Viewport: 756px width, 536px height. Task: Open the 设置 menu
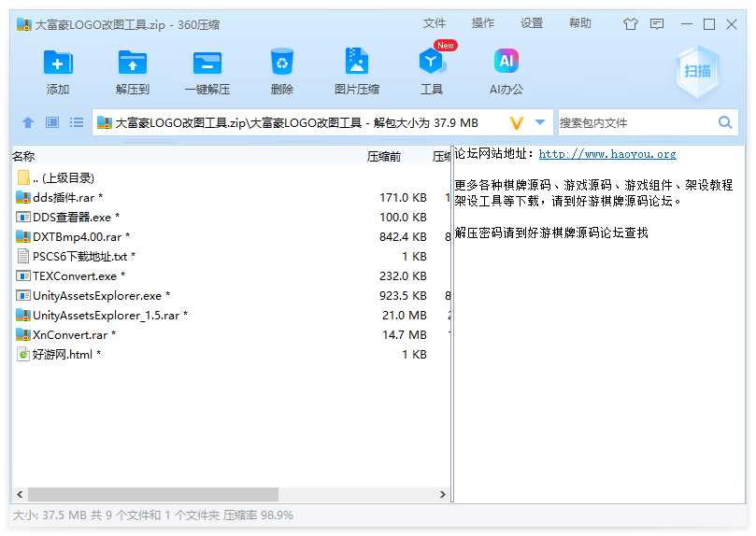532,23
